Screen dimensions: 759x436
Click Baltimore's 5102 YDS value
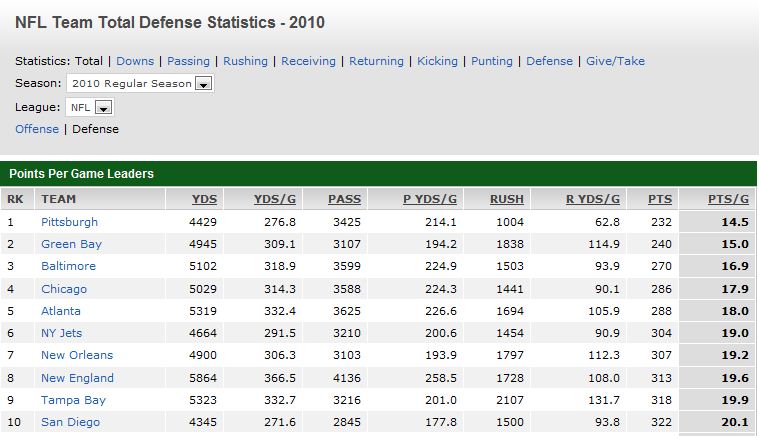coord(203,266)
